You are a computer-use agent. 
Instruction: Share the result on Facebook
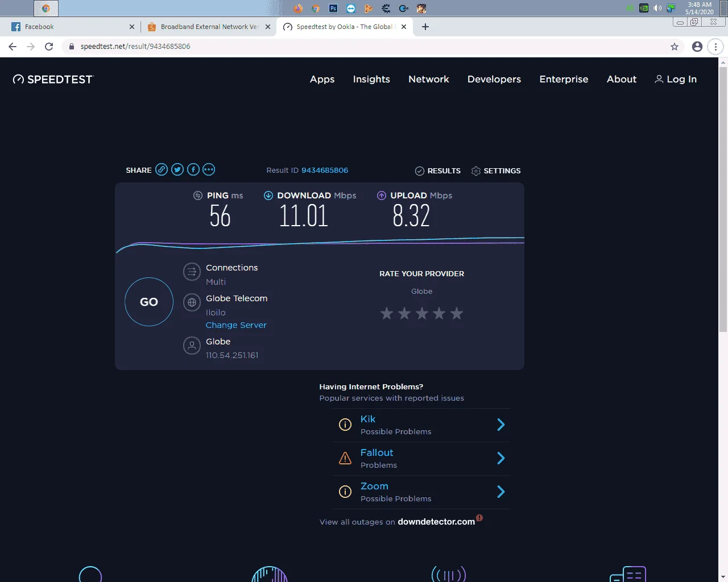193,170
